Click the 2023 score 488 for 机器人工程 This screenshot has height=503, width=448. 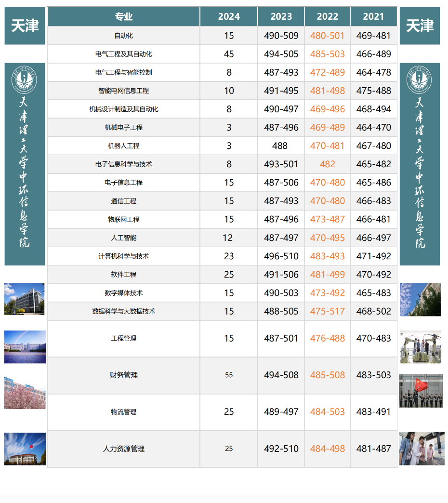tap(280, 146)
